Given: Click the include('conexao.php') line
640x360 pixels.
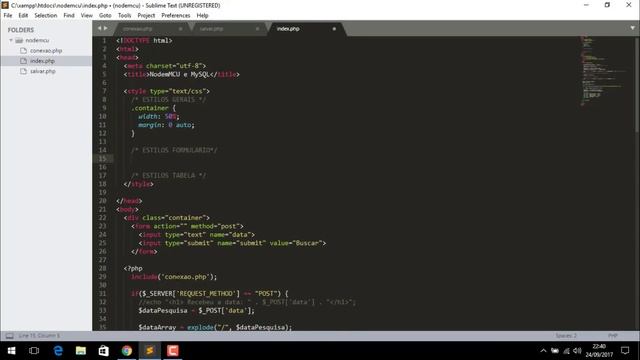Looking at the screenshot, I should tap(174, 277).
